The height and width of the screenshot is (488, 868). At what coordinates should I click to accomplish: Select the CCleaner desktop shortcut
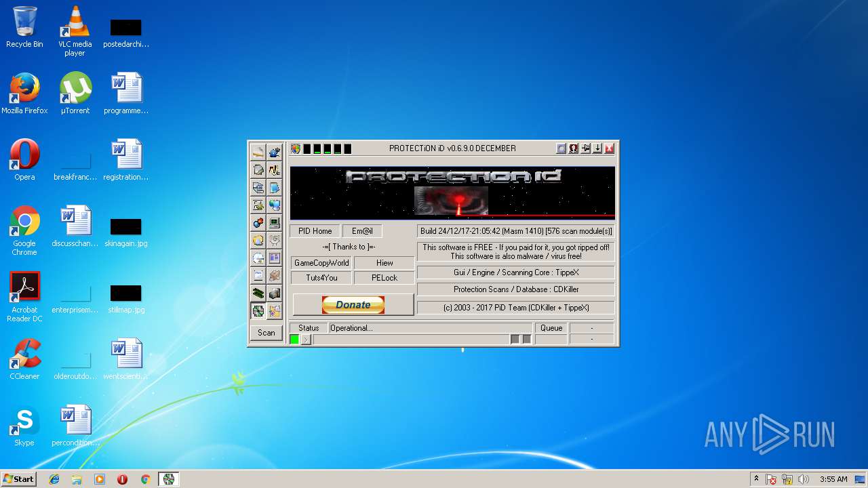24,359
